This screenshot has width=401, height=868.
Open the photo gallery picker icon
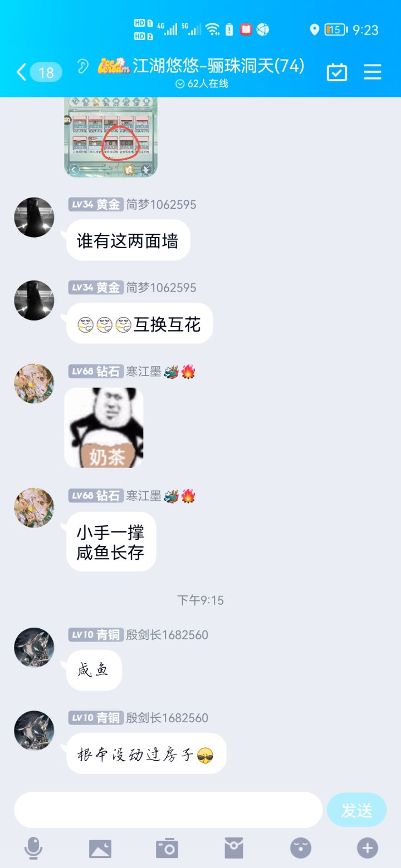coord(100,849)
